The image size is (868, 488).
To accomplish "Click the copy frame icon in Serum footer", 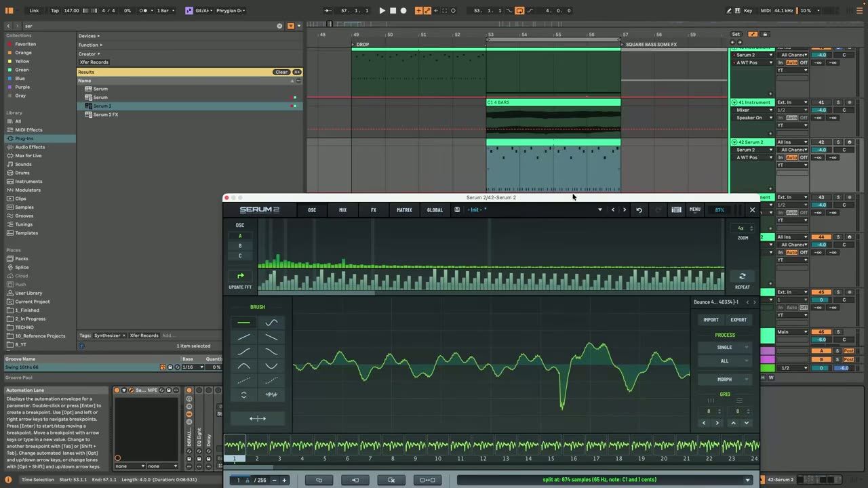I will (319, 480).
